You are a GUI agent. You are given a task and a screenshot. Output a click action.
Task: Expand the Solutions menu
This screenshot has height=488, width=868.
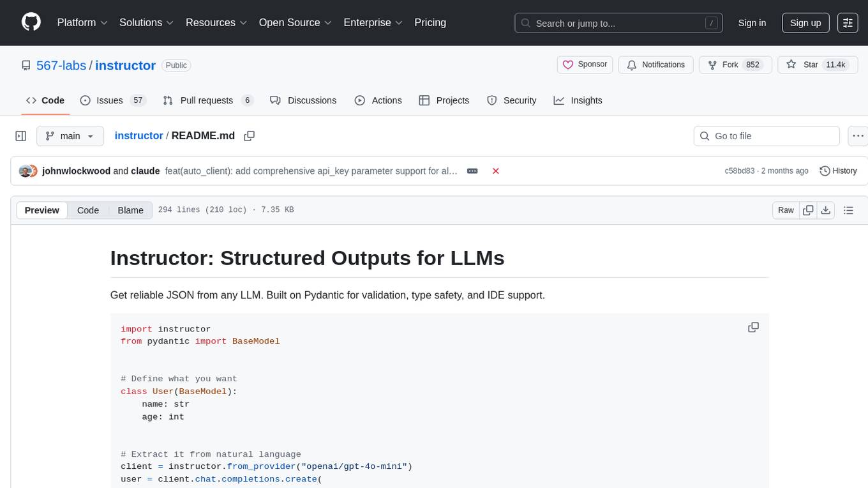click(x=147, y=22)
